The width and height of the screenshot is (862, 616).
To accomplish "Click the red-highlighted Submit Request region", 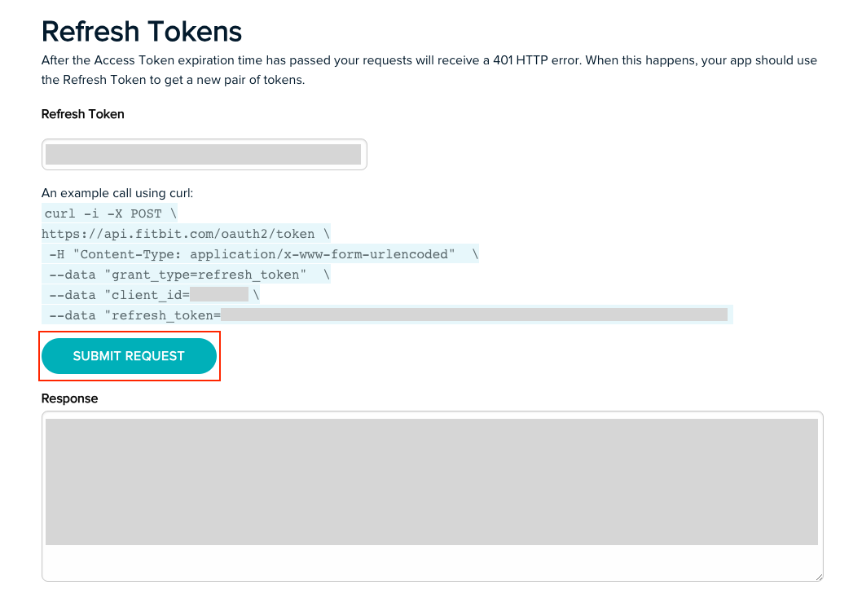I will [129, 356].
